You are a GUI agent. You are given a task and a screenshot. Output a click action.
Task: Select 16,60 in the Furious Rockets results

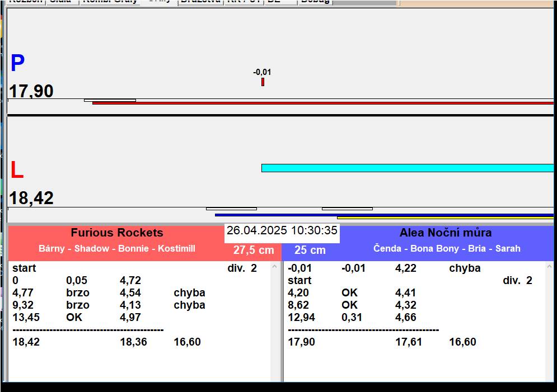[x=187, y=342]
